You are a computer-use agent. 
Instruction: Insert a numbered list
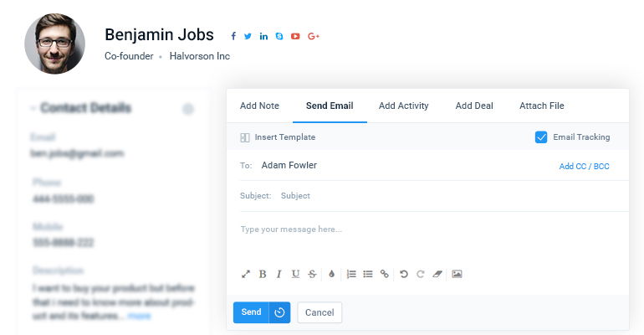pyautogui.click(x=351, y=274)
